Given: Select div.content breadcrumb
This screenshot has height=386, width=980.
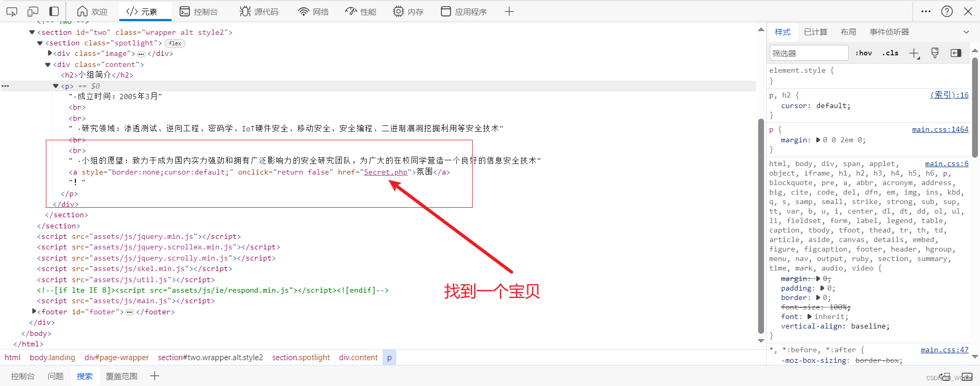Looking at the screenshot, I should coord(358,358).
